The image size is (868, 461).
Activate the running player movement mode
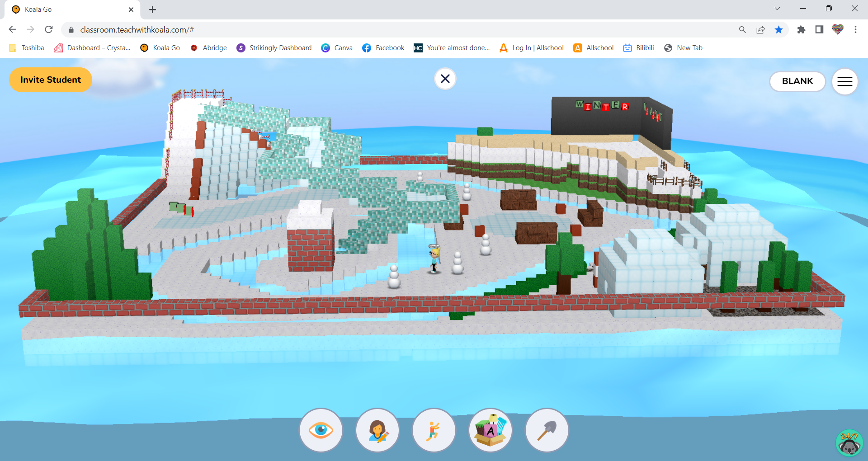(434, 430)
